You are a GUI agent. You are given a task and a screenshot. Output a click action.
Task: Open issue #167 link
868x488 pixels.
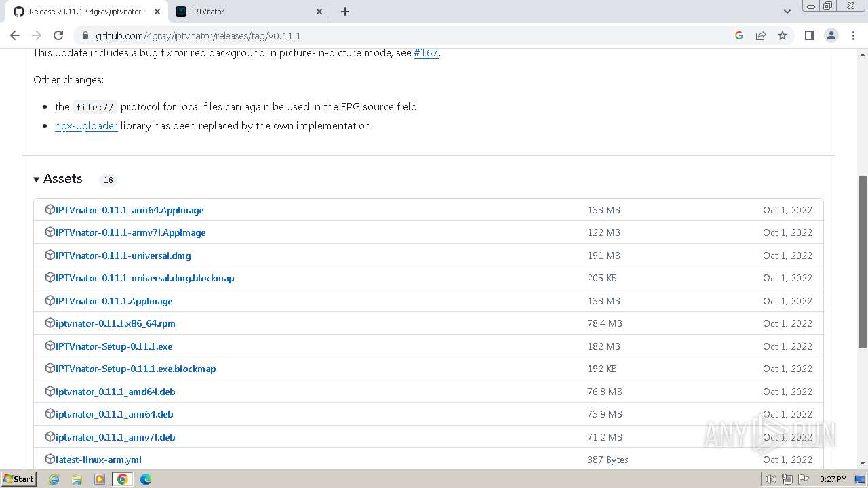[x=426, y=53]
